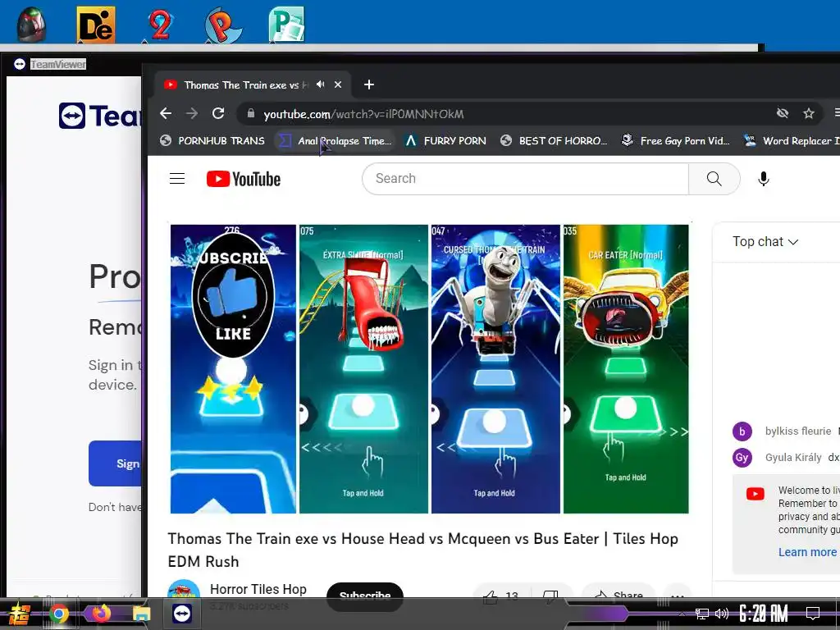Mute the tab using its speaker icon

(321, 84)
